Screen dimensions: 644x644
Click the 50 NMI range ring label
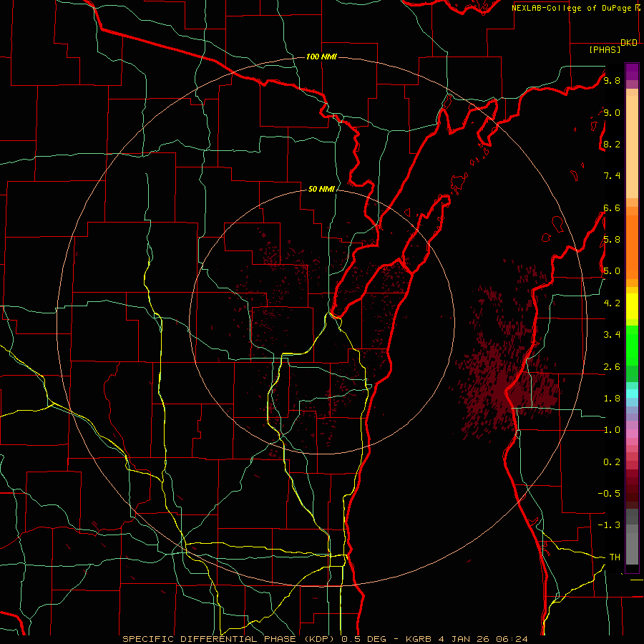coord(321,189)
